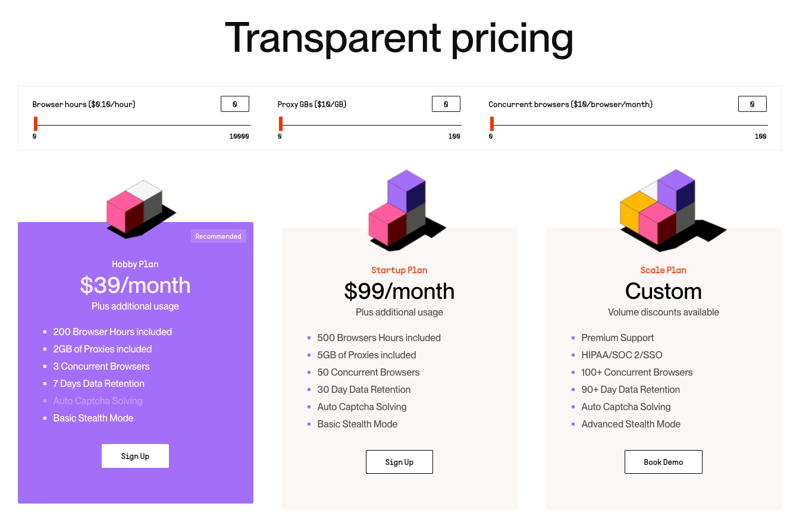
Task: Click Sign Up on the Hobby Plan
Action: click(135, 455)
